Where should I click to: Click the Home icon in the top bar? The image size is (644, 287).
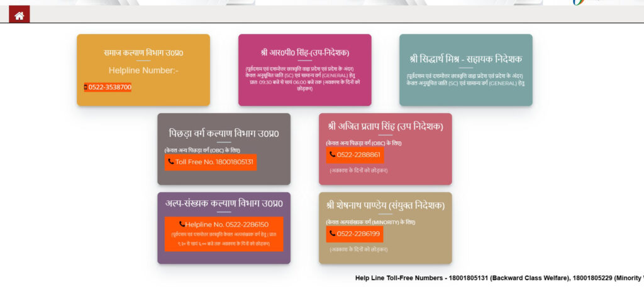point(19,15)
